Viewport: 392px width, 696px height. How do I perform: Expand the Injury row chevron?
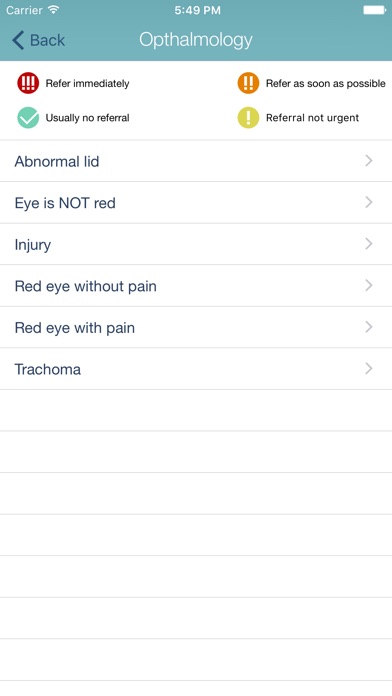tap(368, 244)
